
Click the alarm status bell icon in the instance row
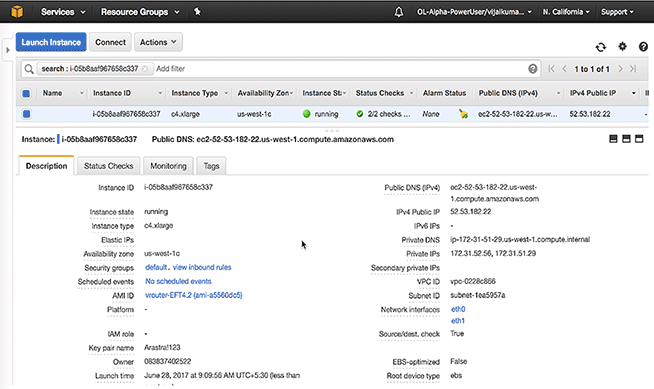[x=463, y=113]
